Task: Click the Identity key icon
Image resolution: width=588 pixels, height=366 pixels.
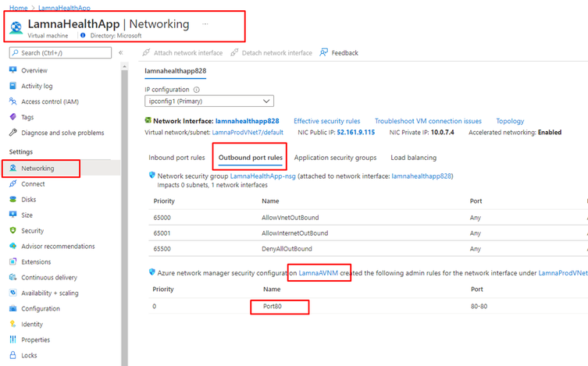Action: [x=12, y=324]
